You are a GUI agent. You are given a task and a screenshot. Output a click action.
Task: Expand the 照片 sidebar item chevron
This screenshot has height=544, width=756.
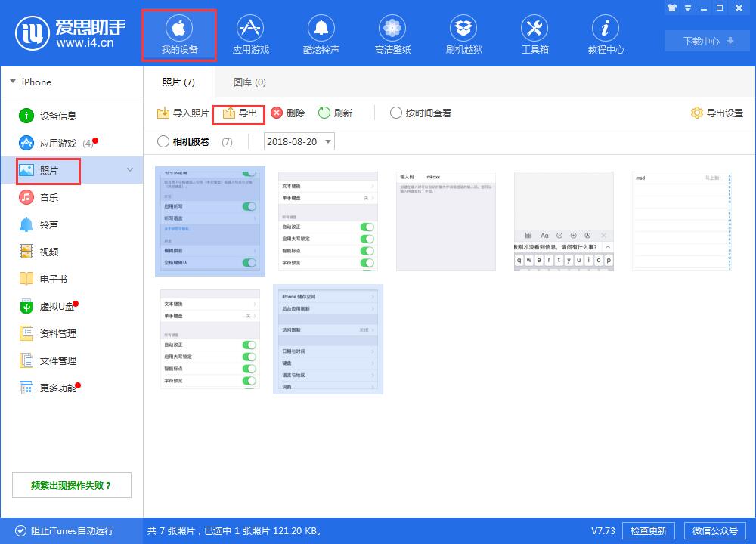tap(129, 170)
